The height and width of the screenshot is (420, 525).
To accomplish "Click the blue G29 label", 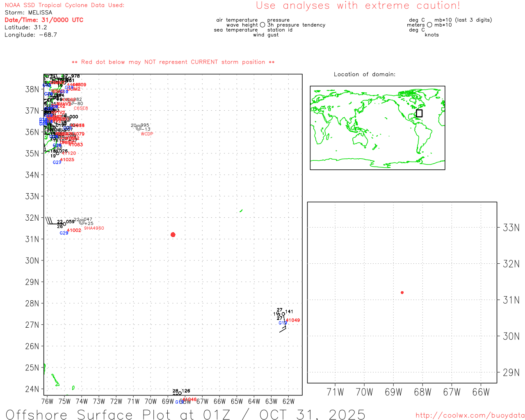I will (x=64, y=233).
